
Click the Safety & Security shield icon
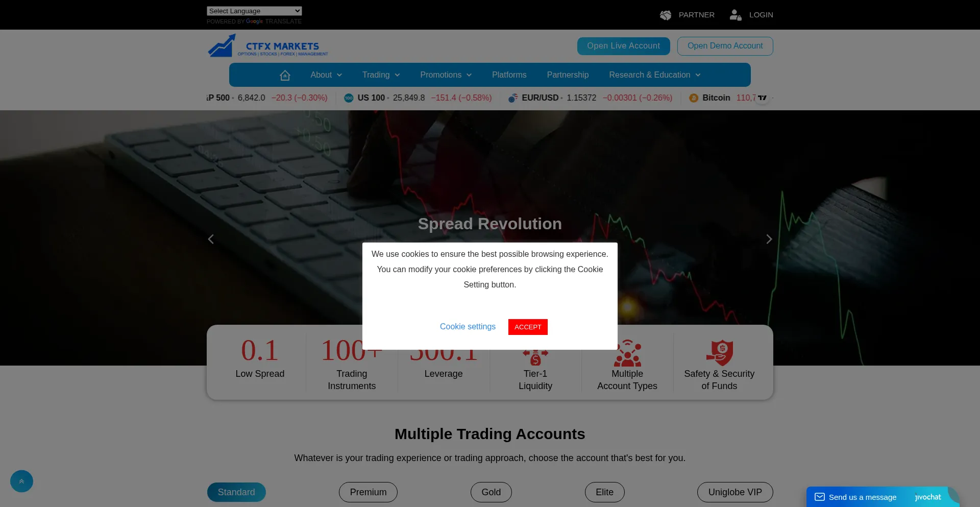pyautogui.click(x=719, y=353)
